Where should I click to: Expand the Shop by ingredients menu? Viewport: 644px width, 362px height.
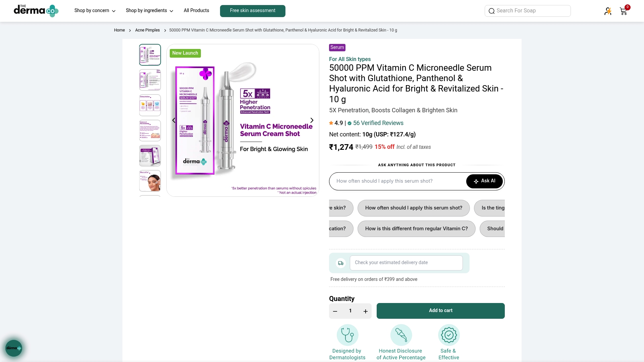[x=150, y=11]
